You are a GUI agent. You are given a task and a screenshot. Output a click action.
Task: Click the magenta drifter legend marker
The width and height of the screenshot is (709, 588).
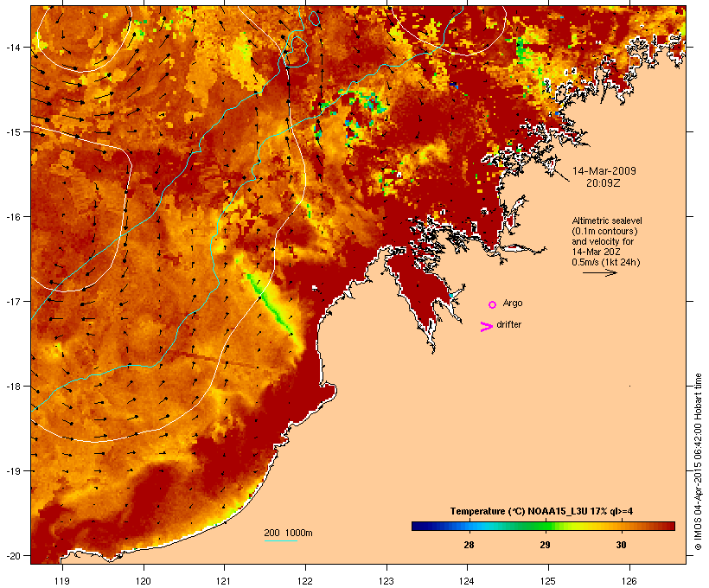[x=486, y=327]
